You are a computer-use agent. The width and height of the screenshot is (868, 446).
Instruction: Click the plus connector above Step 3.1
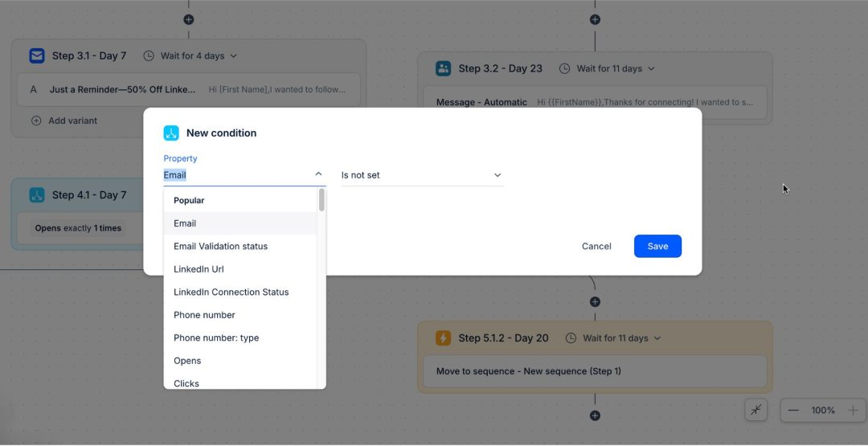(x=189, y=19)
